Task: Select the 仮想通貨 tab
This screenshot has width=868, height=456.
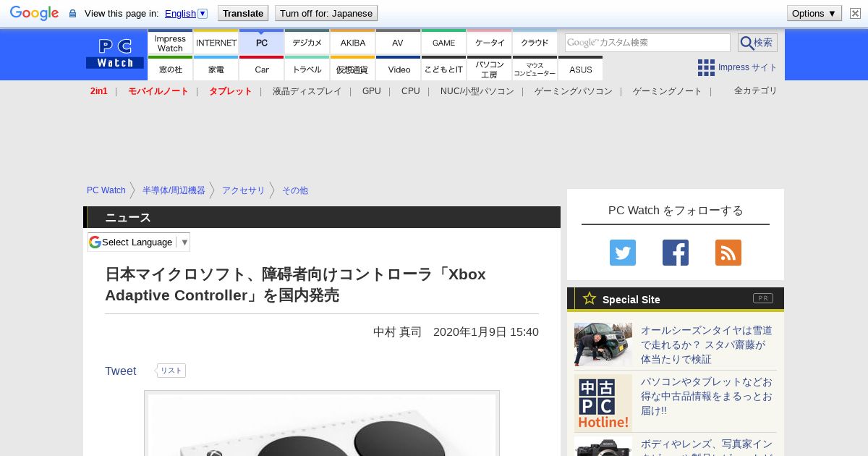Action: [x=353, y=69]
